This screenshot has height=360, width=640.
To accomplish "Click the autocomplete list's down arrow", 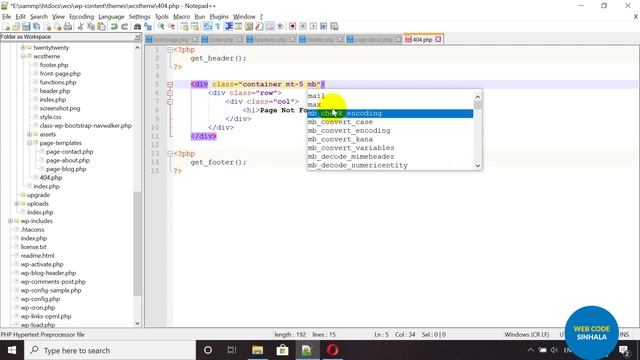I will coord(478,165).
